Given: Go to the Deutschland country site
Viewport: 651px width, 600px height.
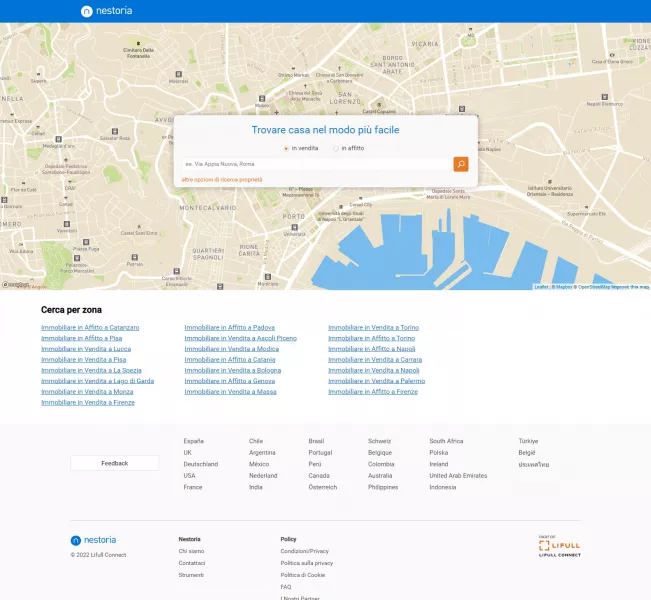Looking at the screenshot, I should coord(201,464).
